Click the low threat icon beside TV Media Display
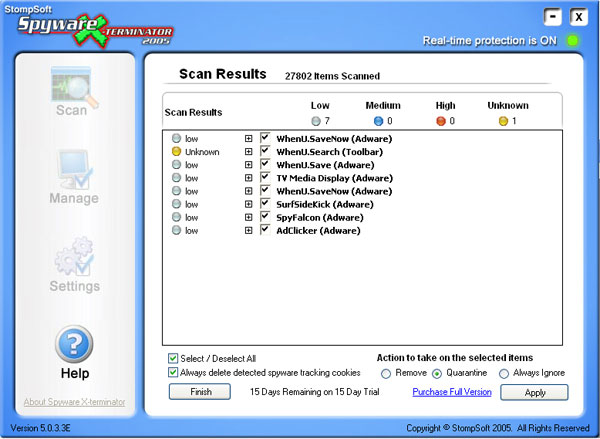Image resolution: width=600 pixels, height=439 pixels. click(x=176, y=178)
